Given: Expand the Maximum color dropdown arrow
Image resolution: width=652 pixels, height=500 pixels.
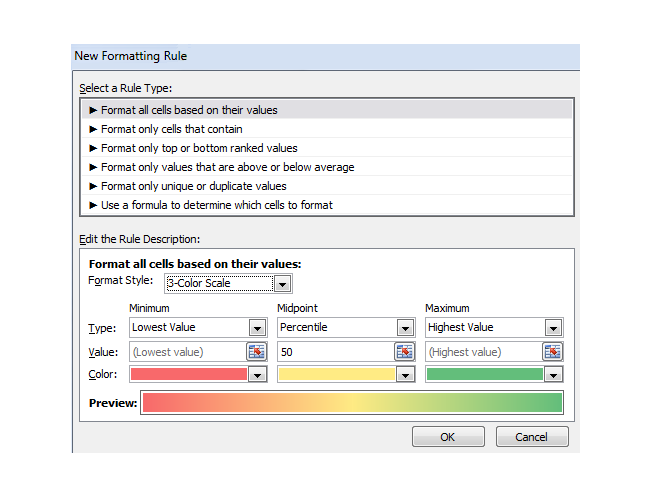Looking at the screenshot, I should click(553, 374).
